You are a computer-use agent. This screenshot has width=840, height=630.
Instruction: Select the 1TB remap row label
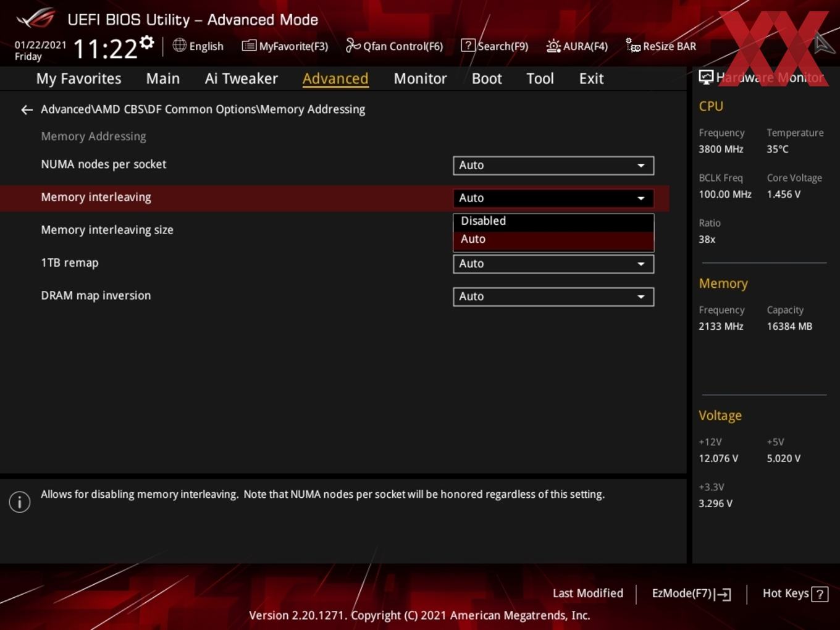tap(70, 262)
